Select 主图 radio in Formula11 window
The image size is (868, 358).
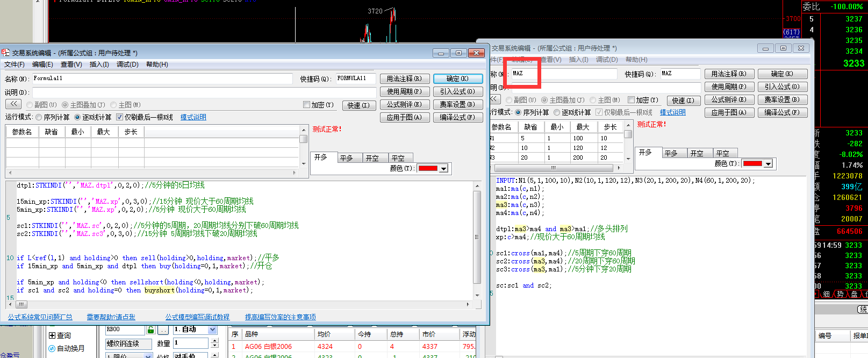[113, 105]
